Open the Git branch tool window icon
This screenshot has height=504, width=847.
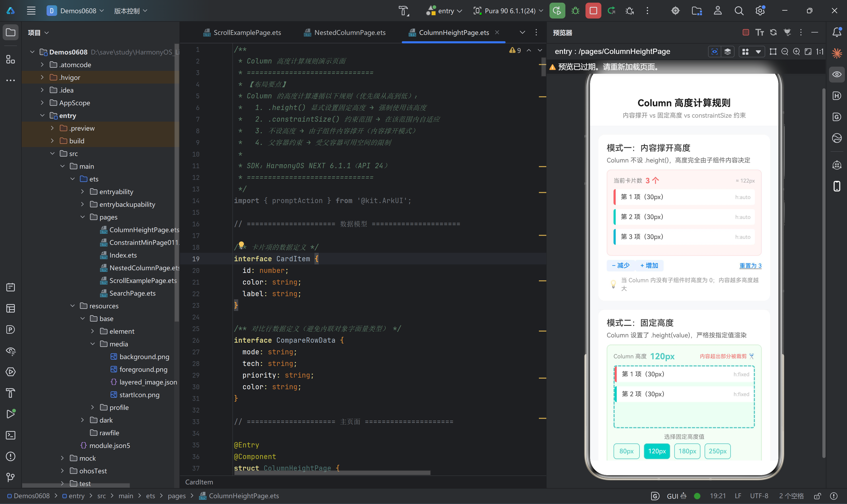point(11,477)
